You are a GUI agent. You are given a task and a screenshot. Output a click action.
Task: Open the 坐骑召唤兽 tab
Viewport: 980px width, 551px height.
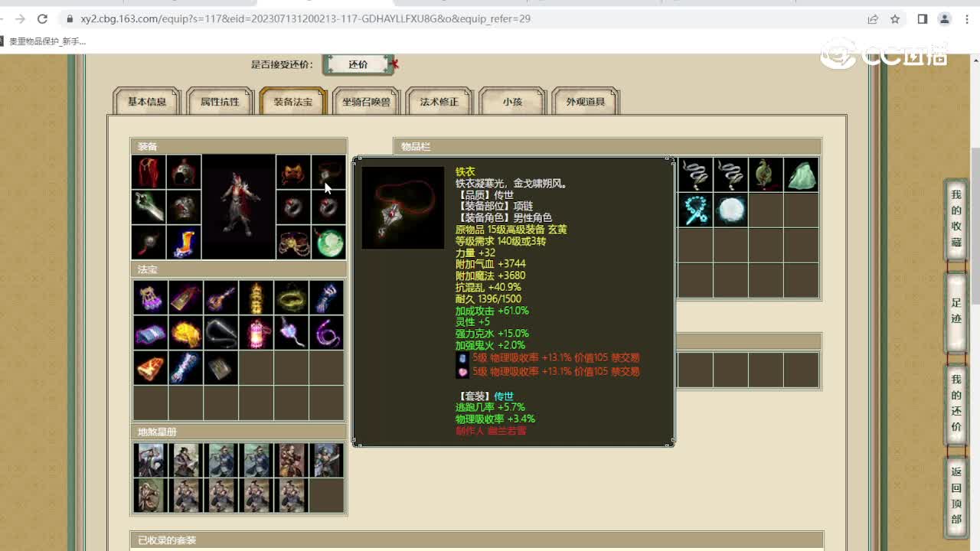click(366, 102)
